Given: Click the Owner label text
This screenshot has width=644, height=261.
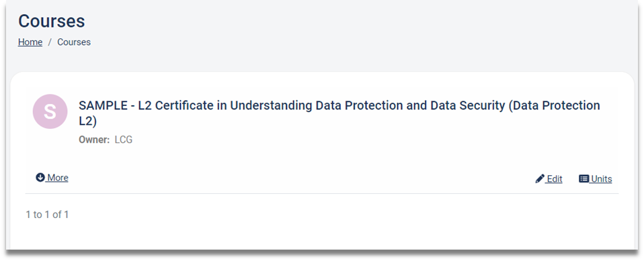Looking at the screenshot, I should pos(94,140).
